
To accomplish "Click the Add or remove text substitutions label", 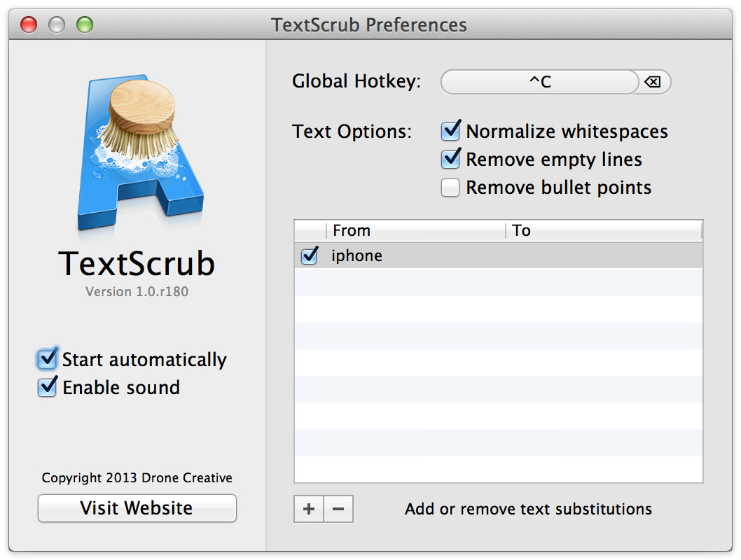I will coord(528,509).
